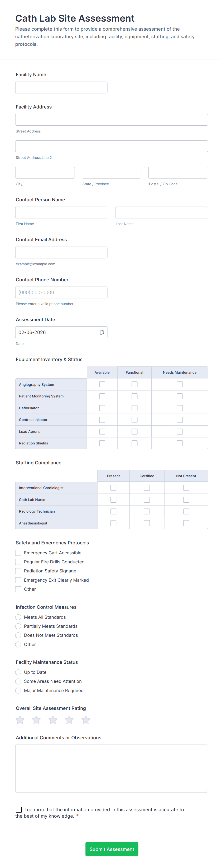Tick Cath Lab Nurse Certified checkbox

tap(147, 500)
